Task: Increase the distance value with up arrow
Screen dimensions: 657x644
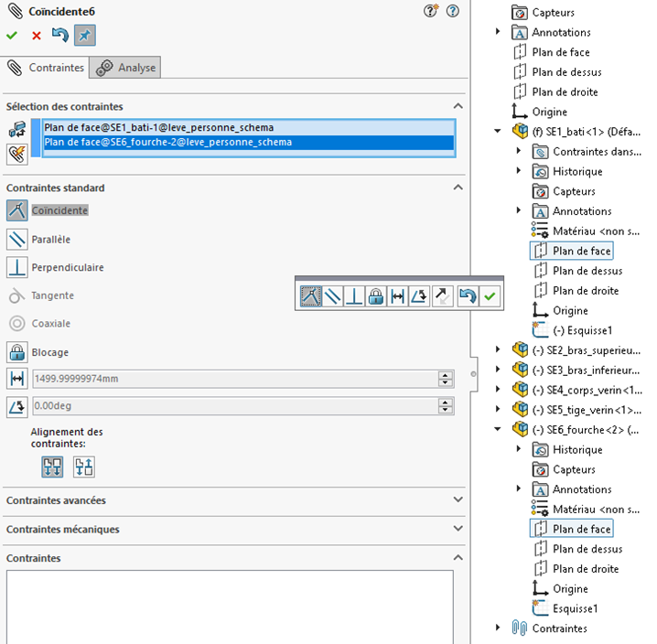Action: click(x=446, y=374)
